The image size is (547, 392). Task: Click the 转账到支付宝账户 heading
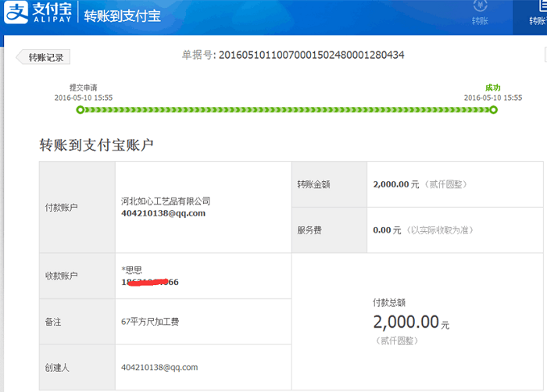click(96, 144)
